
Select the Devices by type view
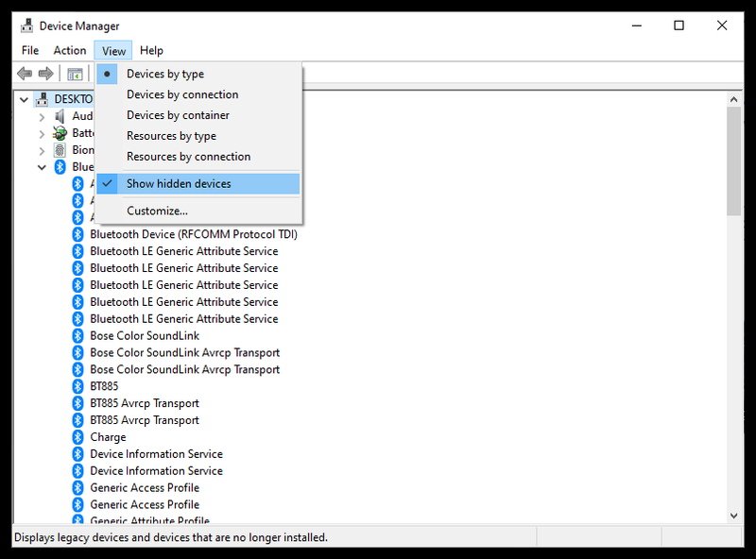[165, 74]
